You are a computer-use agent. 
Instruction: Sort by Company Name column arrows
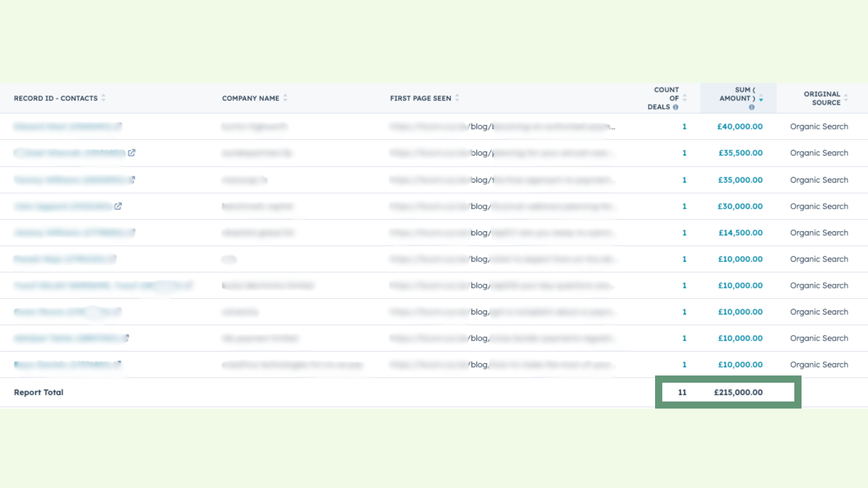(x=285, y=98)
